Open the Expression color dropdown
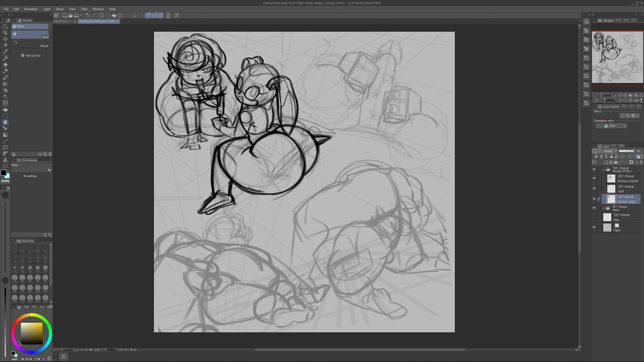644x362 pixels. click(611, 125)
